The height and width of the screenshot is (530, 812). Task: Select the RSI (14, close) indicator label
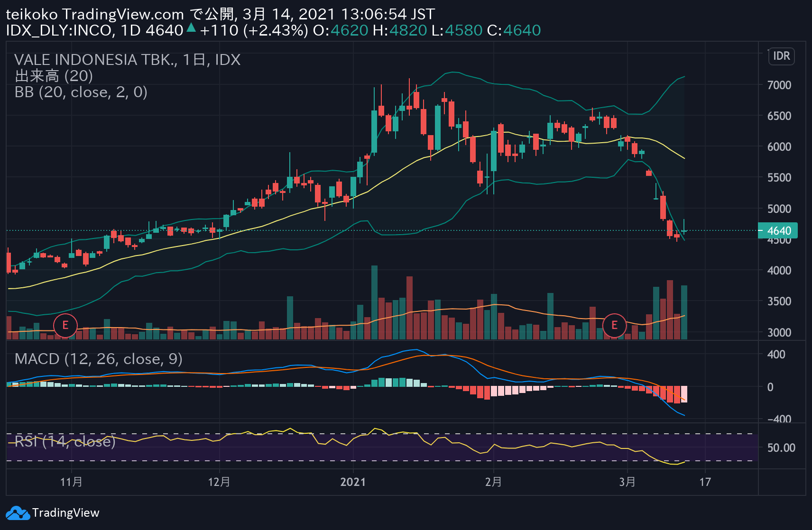(65, 441)
